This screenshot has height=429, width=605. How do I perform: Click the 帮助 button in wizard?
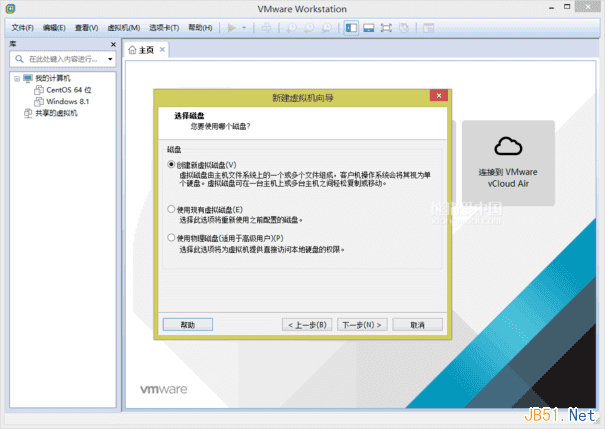point(188,325)
